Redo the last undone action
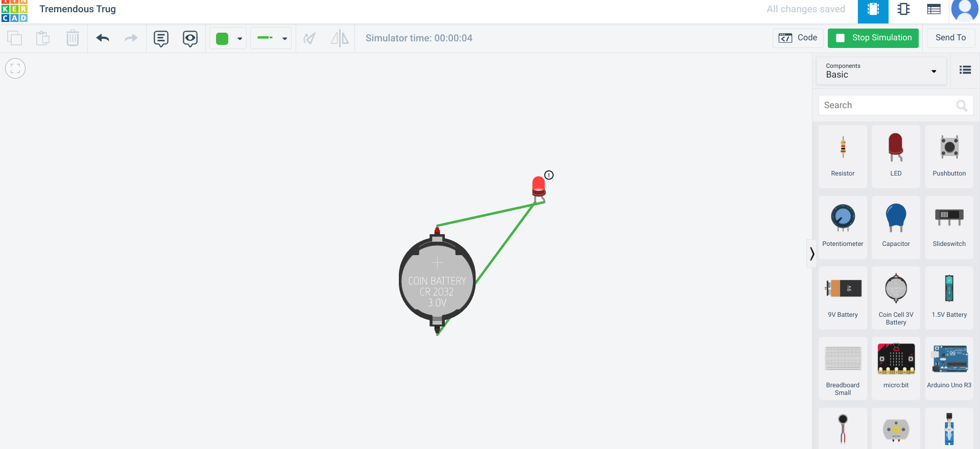 click(131, 38)
